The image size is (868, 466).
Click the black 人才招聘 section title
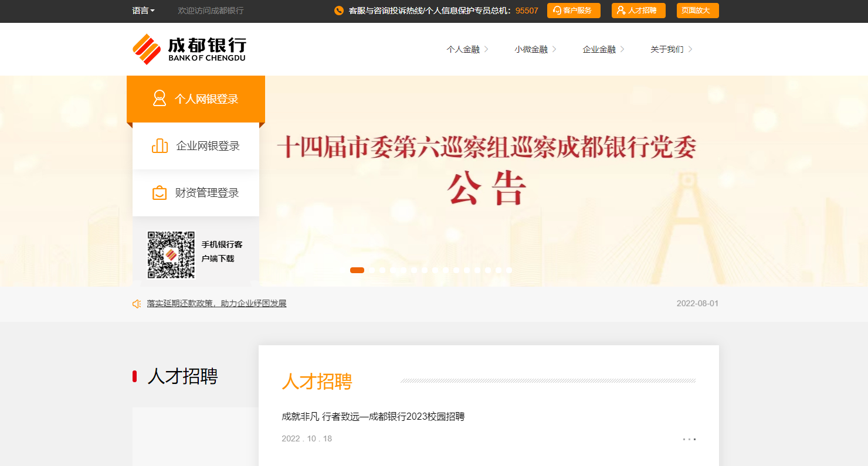[x=182, y=376]
